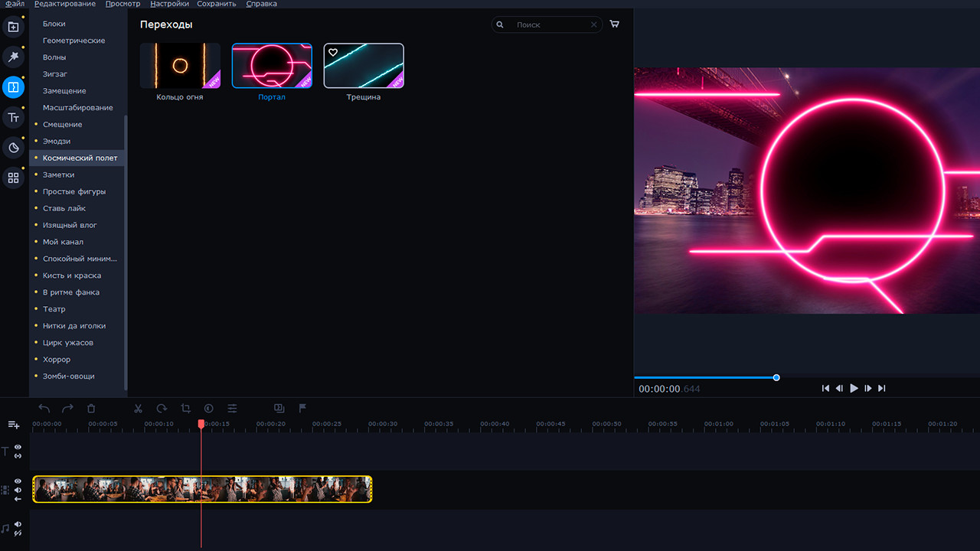
Task: Open the Add track menu button
Action: pyautogui.click(x=13, y=425)
